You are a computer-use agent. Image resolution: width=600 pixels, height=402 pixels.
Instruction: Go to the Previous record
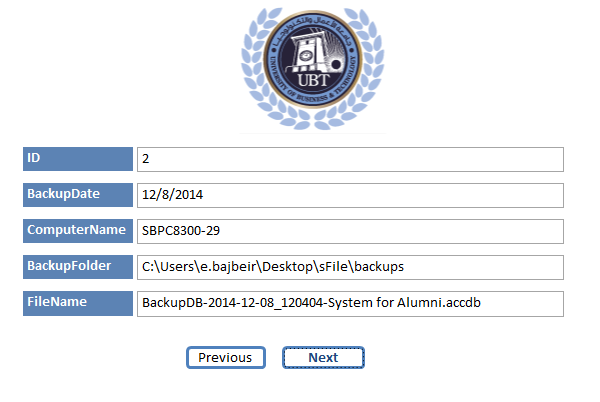click(x=226, y=358)
